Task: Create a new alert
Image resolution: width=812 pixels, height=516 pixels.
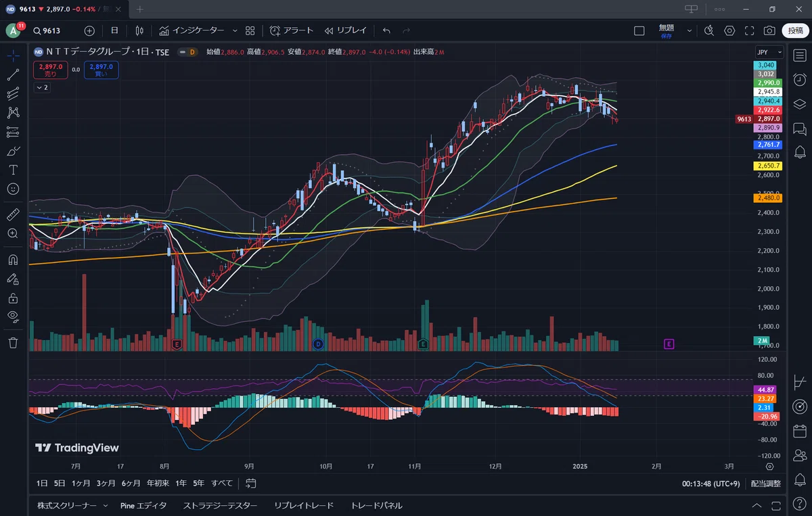Action: click(292, 30)
